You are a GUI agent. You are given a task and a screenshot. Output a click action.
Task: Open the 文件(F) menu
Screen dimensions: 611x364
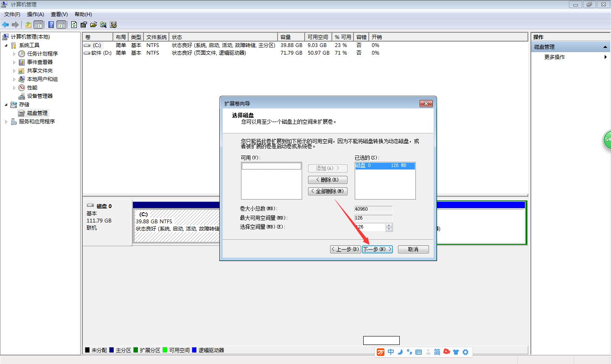[x=12, y=14]
